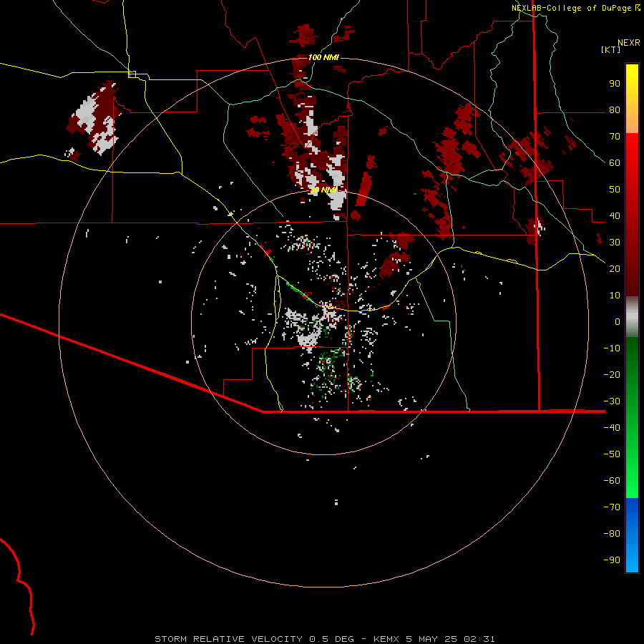
Task: Click the -30 scale value
Action: (x=612, y=401)
